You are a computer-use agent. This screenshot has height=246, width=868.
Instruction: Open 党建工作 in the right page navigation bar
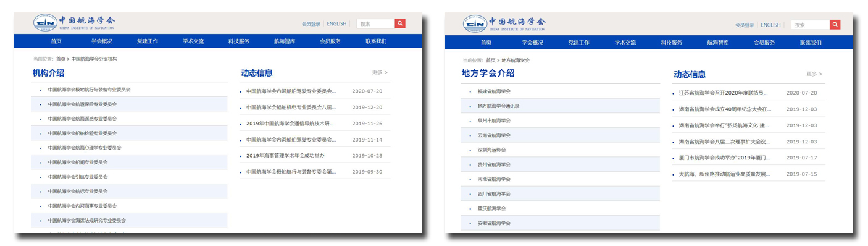[x=579, y=43]
